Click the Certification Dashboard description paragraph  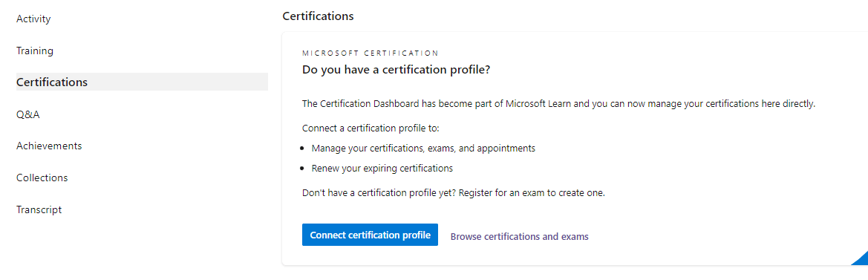(558, 103)
